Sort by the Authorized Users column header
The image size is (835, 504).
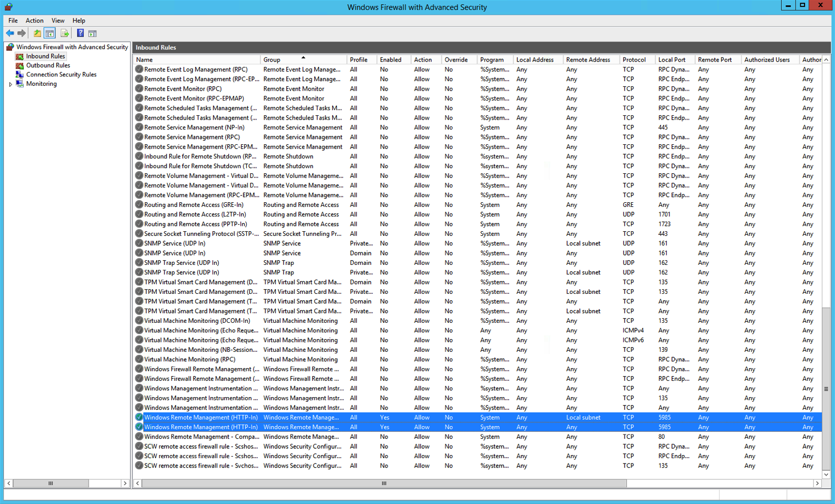point(770,60)
